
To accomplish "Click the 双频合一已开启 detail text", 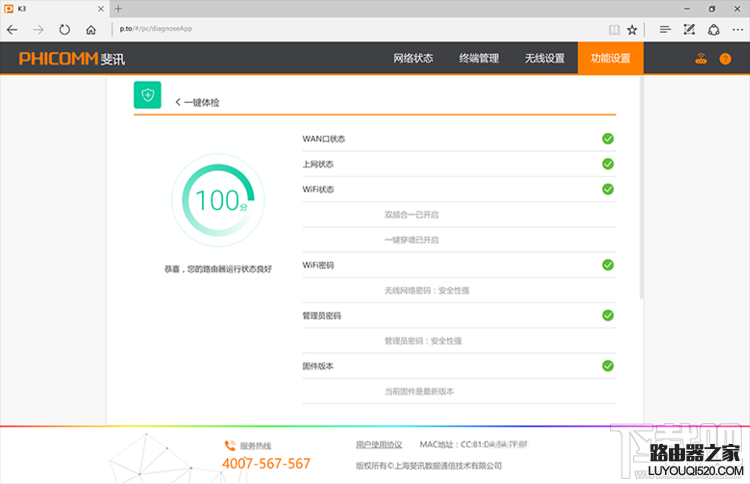I will (411, 215).
